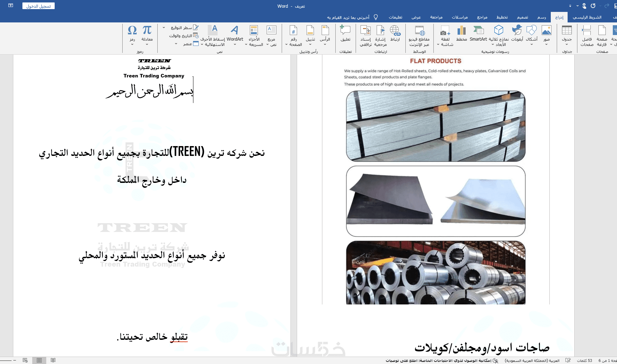Insert a hyperlink (ارتباط)

click(395, 34)
